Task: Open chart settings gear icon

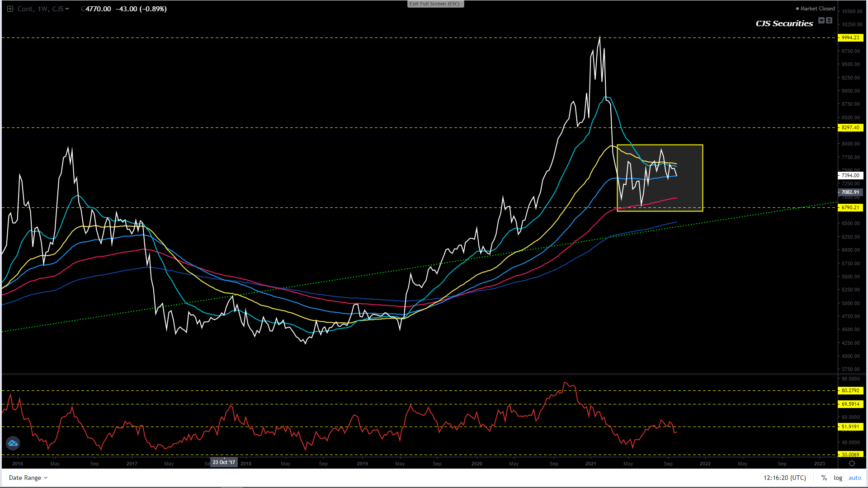Action: 852,464
